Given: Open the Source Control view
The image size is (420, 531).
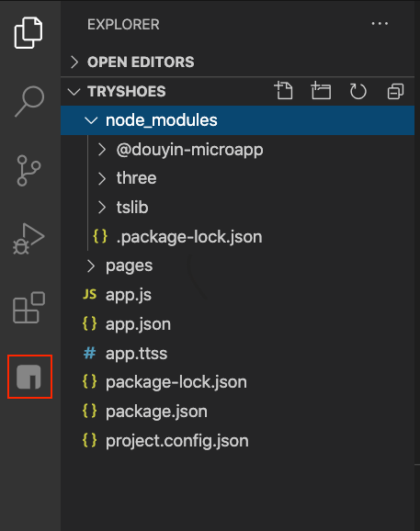Looking at the screenshot, I should click(28, 171).
